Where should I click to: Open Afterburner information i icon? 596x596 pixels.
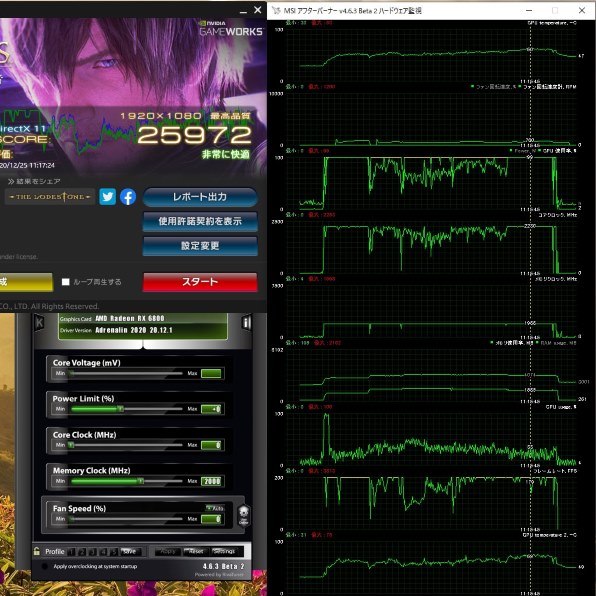tap(246, 323)
